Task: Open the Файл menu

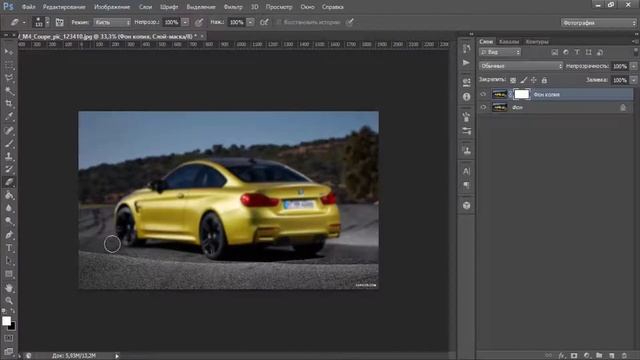Action: pos(28,7)
